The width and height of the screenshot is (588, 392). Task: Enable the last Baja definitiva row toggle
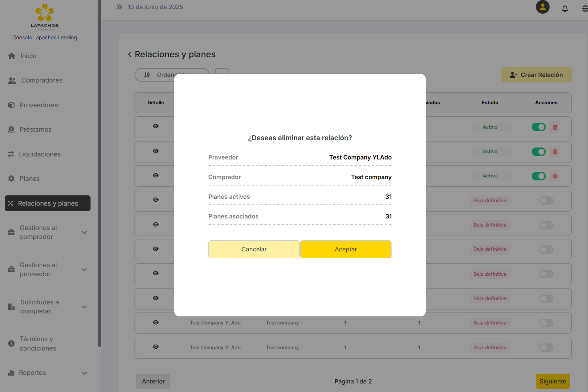(x=546, y=348)
